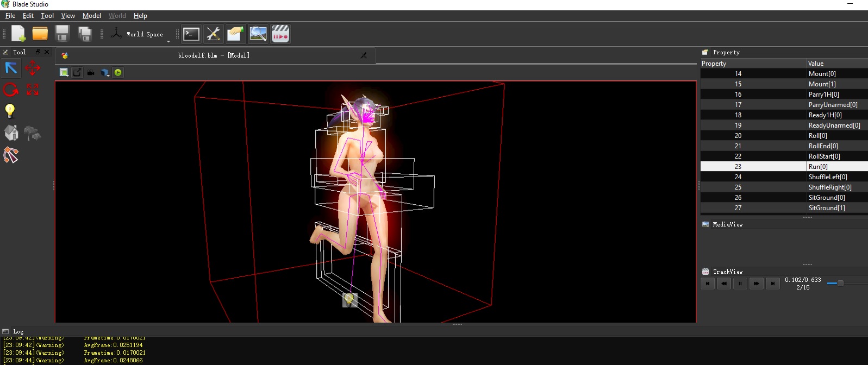
Task: Click the light bulb gizmo in the viewport
Action: pyautogui.click(x=349, y=300)
